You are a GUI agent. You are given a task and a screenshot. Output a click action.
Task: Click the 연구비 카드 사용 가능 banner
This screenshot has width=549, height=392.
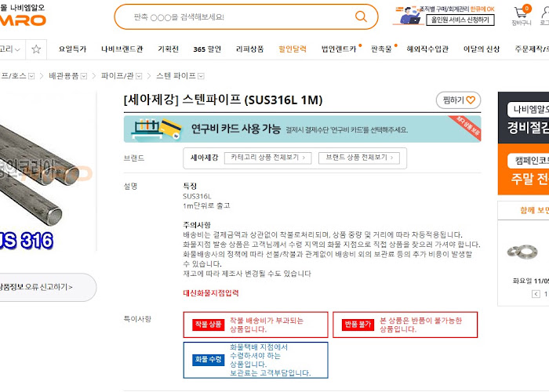[302, 129]
